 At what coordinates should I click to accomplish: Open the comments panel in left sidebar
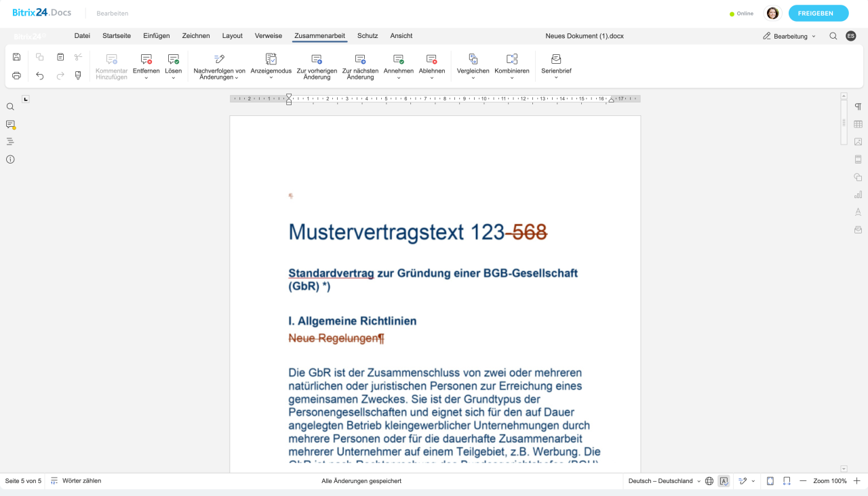click(10, 124)
